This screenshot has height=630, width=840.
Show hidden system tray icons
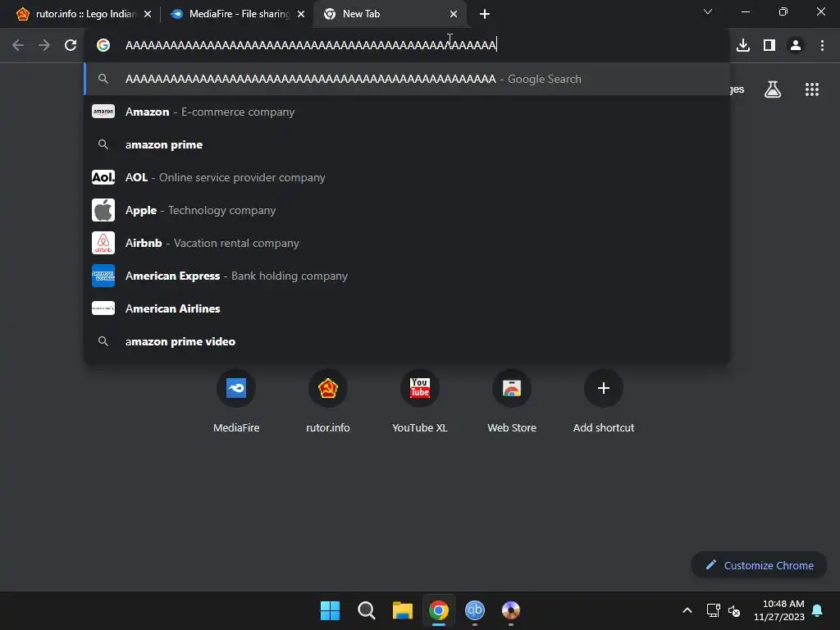pyautogui.click(x=687, y=610)
